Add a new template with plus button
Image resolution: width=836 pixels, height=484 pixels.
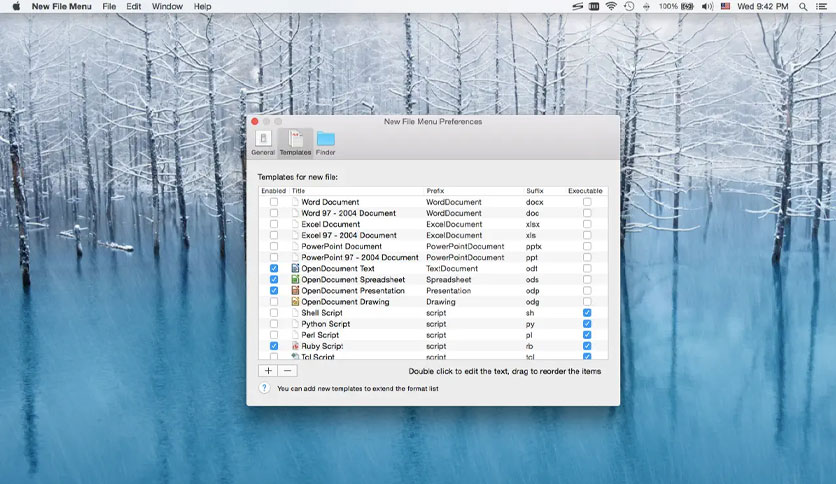click(x=268, y=370)
